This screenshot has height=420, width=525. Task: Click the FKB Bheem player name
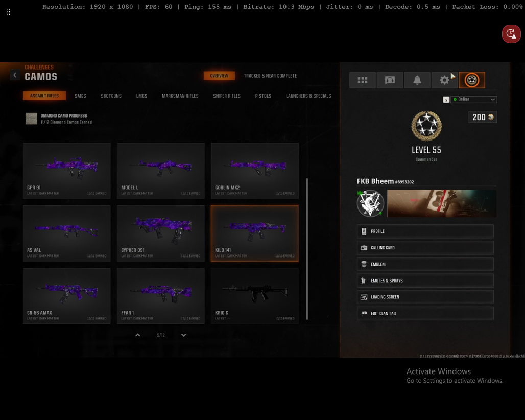tap(375, 181)
